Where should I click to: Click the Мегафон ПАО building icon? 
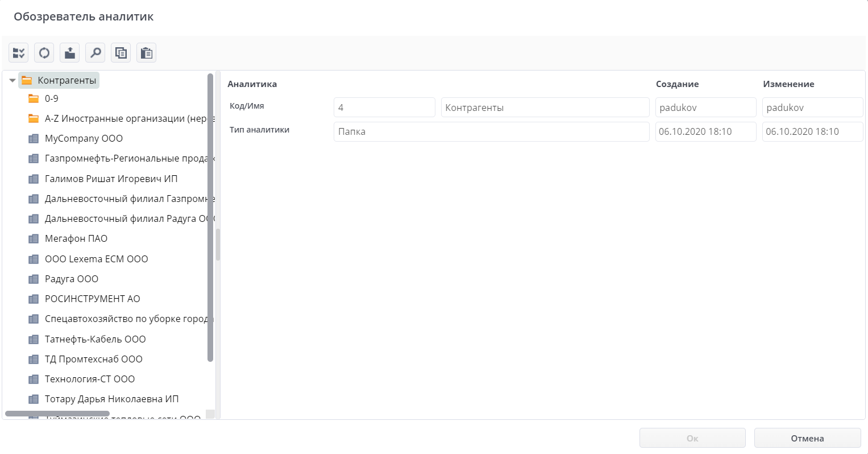click(x=34, y=238)
